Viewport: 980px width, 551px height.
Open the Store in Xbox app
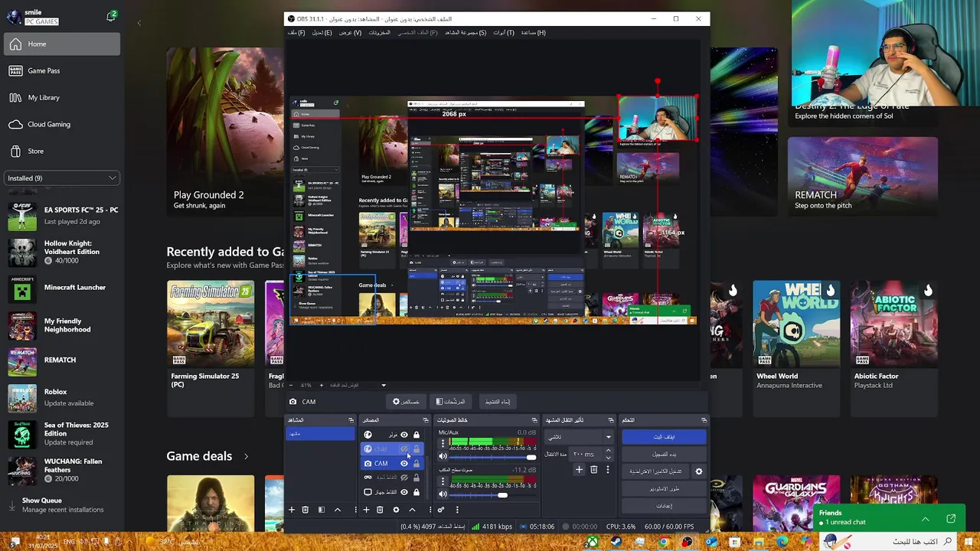[x=61, y=151]
